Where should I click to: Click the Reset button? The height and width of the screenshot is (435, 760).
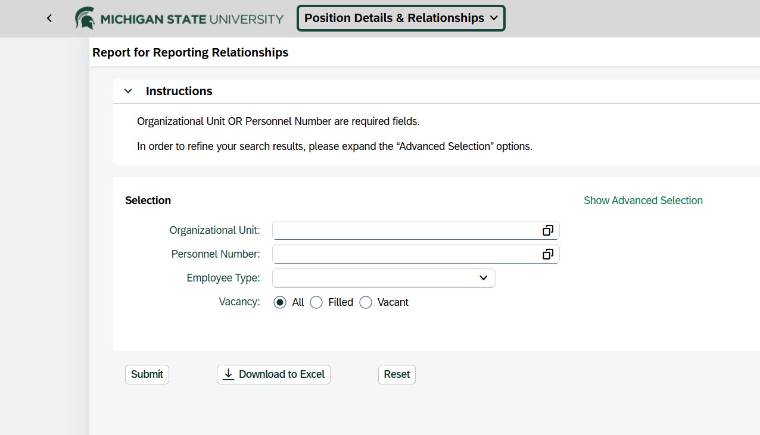click(397, 374)
